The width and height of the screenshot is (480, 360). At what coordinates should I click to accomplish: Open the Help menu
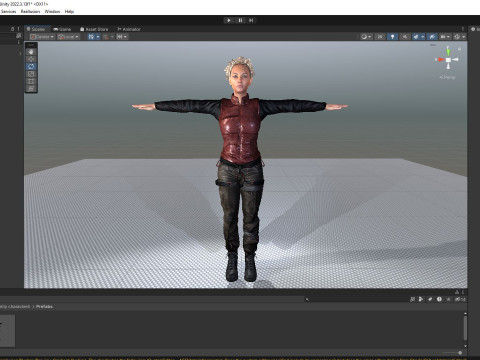(69, 11)
